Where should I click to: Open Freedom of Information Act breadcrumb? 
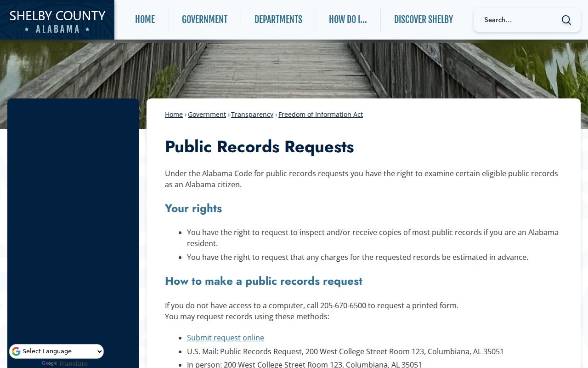[321, 115]
